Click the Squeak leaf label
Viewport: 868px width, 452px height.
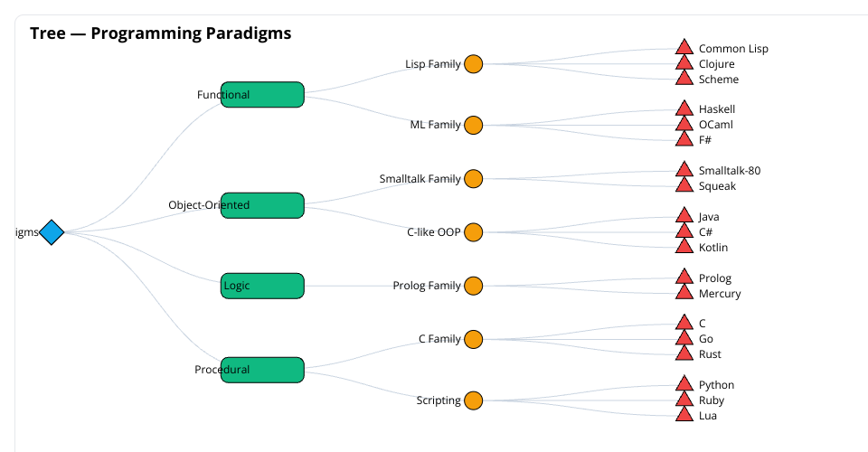coord(717,186)
